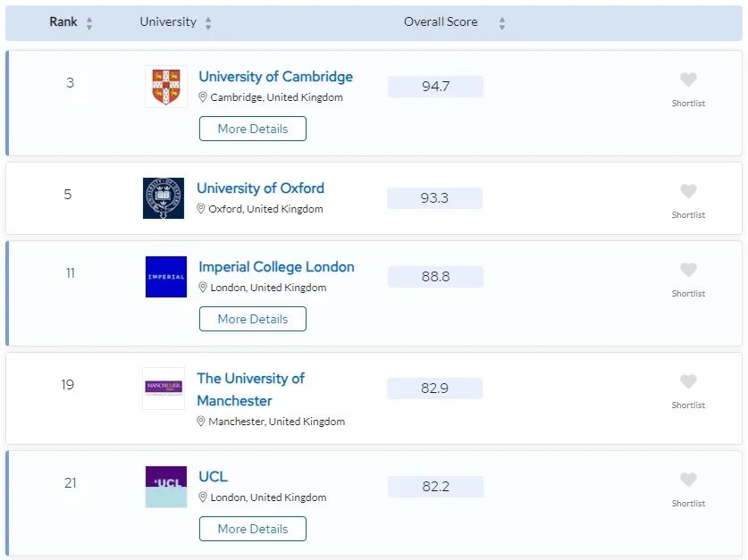Sort by University column arrows
The image size is (748, 560).
(x=208, y=23)
